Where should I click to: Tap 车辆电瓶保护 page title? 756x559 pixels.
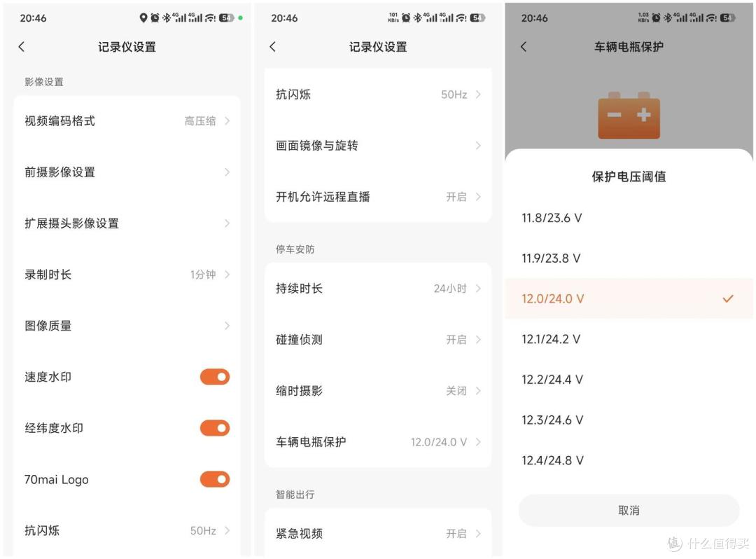(x=629, y=47)
